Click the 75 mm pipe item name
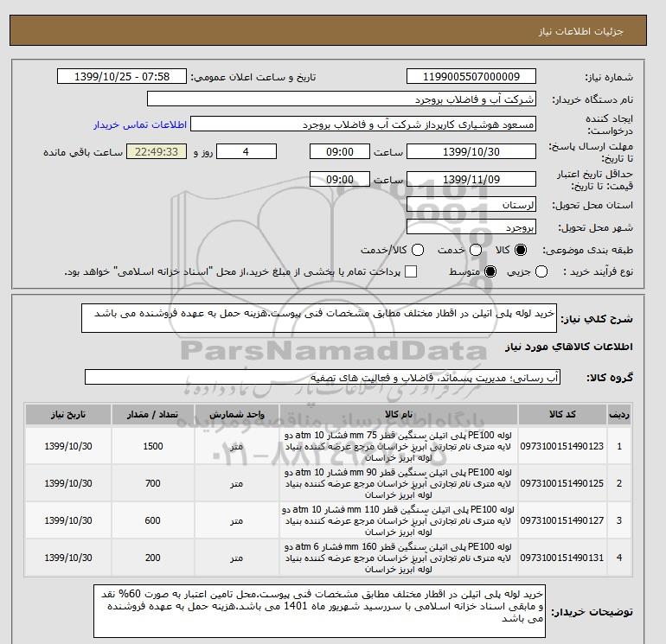 click(399, 446)
